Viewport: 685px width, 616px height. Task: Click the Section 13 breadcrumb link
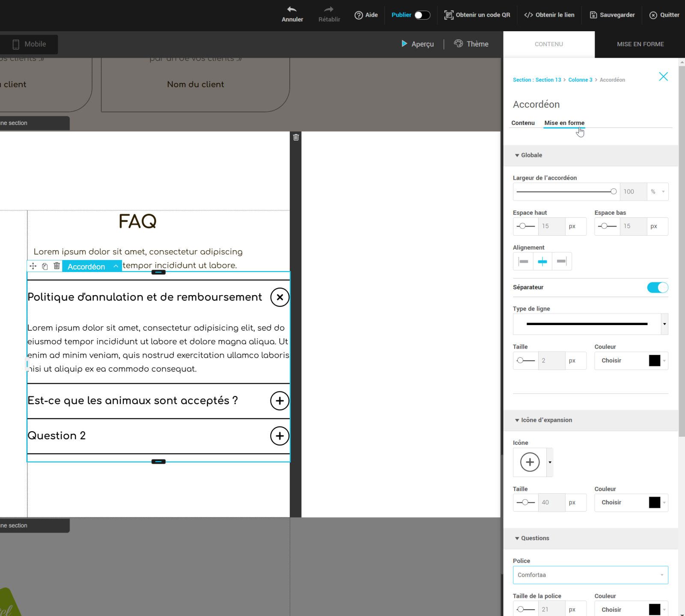[548, 80]
